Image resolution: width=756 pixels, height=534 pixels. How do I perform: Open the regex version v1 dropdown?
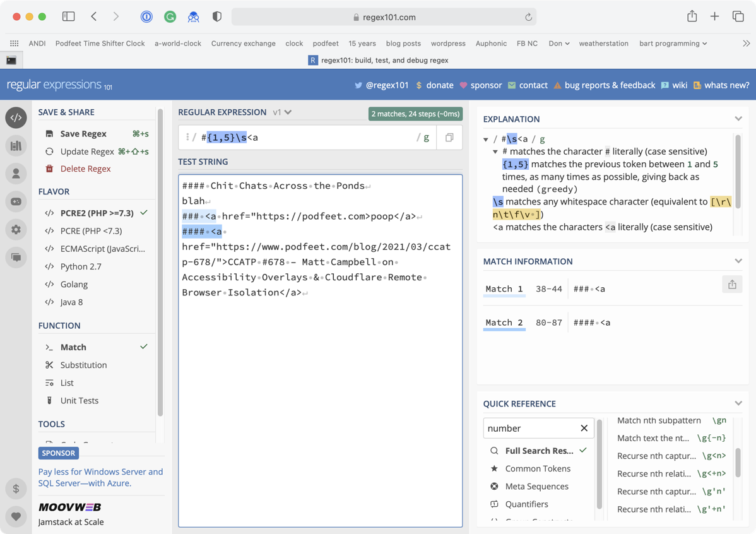click(x=282, y=112)
